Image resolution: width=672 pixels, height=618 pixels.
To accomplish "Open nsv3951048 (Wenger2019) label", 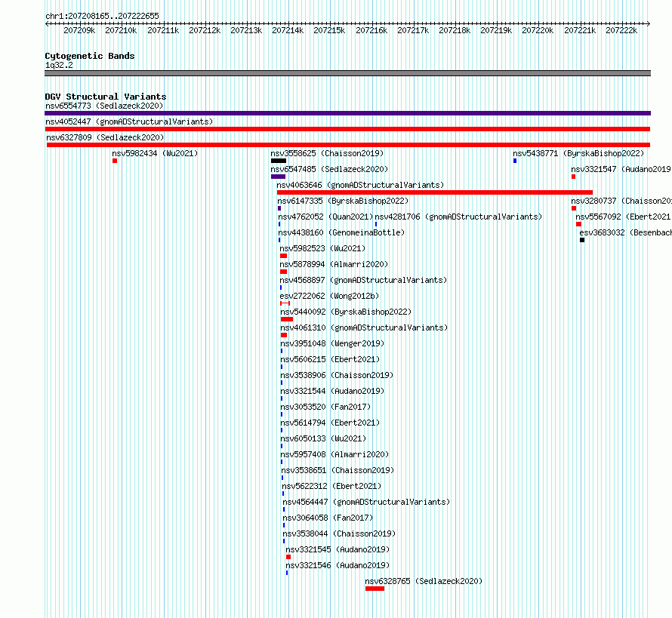I will pyautogui.click(x=332, y=343).
